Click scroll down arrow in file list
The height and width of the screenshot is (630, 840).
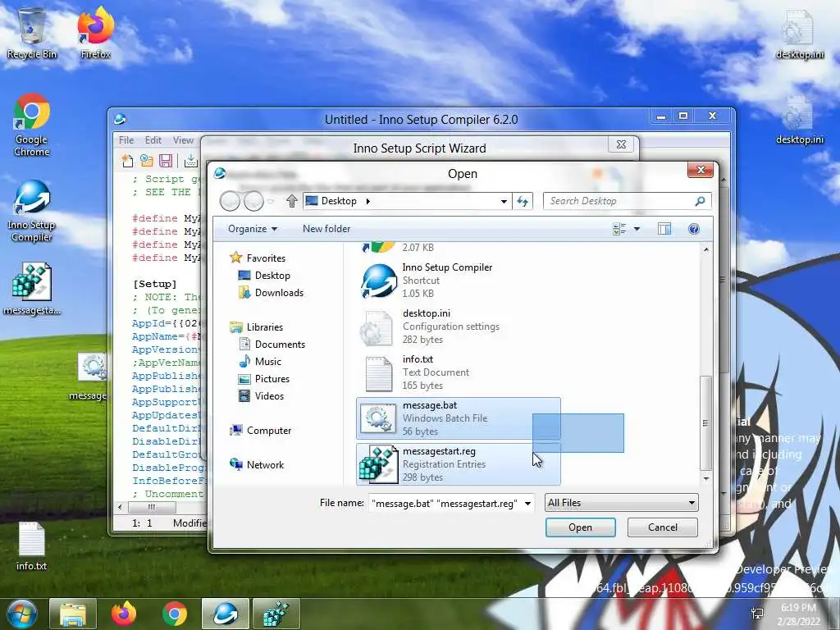point(706,478)
